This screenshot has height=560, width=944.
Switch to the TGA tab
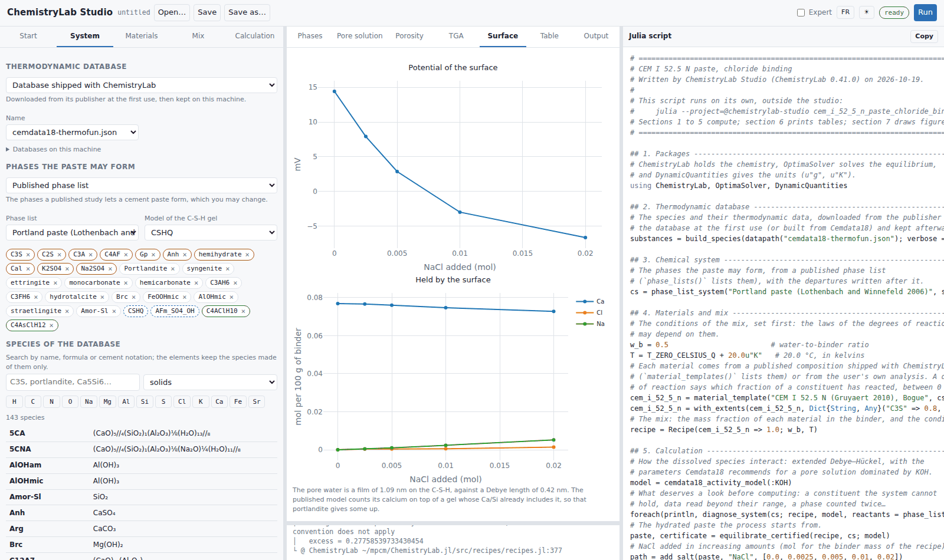pos(456,36)
